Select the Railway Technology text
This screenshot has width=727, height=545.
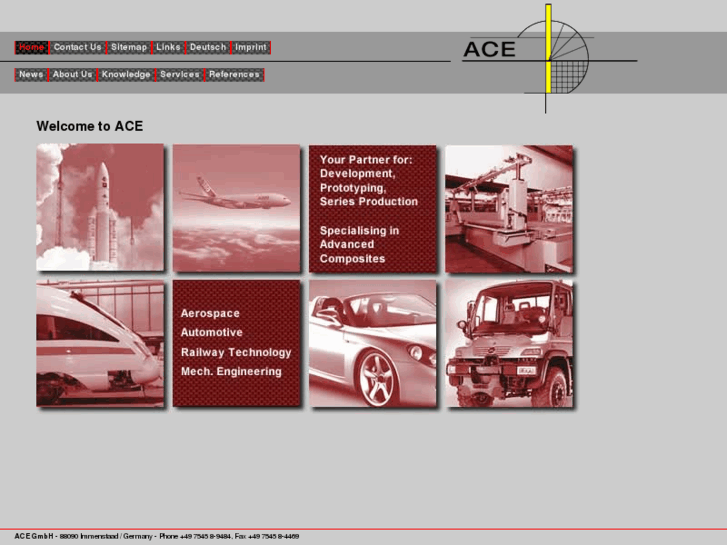click(236, 353)
